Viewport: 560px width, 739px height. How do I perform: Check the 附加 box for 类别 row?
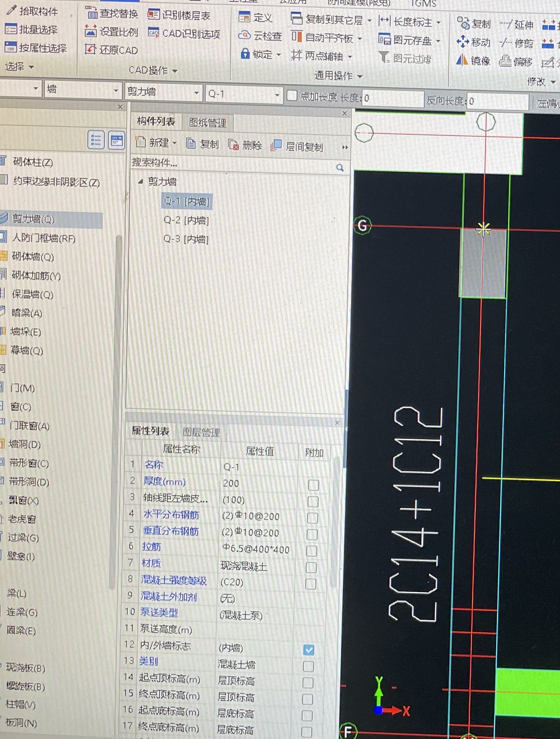pos(309,666)
